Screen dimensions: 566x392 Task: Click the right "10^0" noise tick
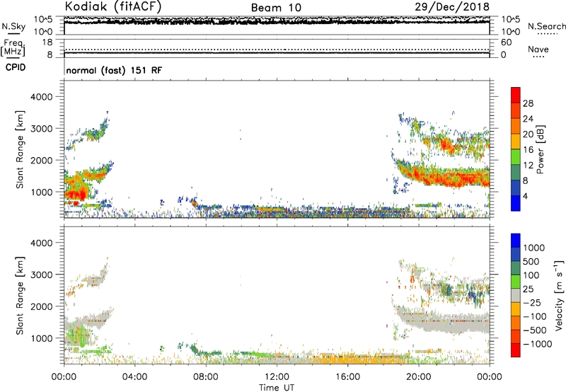click(x=510, y=32)
